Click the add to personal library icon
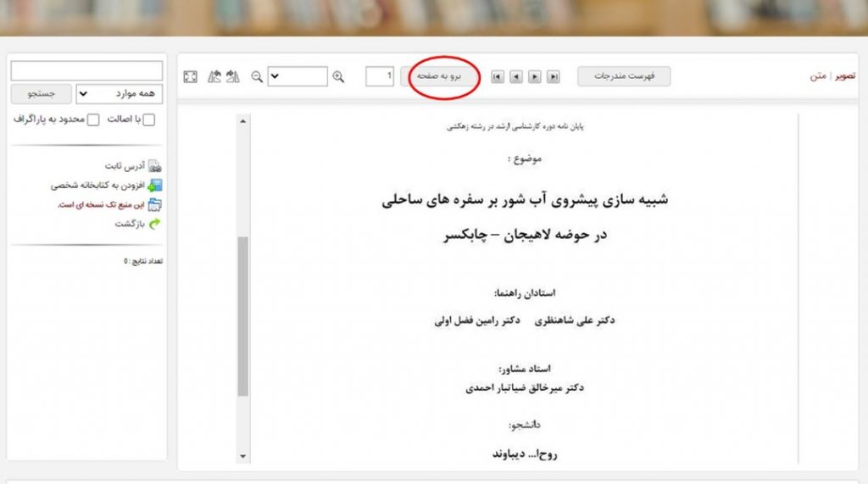This screenshot has width=868, height=484. click(154, 186)
